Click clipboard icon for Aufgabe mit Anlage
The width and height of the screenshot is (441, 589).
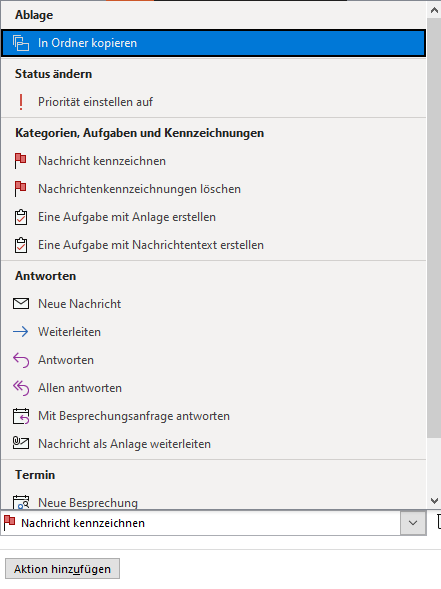pos(21,217)
